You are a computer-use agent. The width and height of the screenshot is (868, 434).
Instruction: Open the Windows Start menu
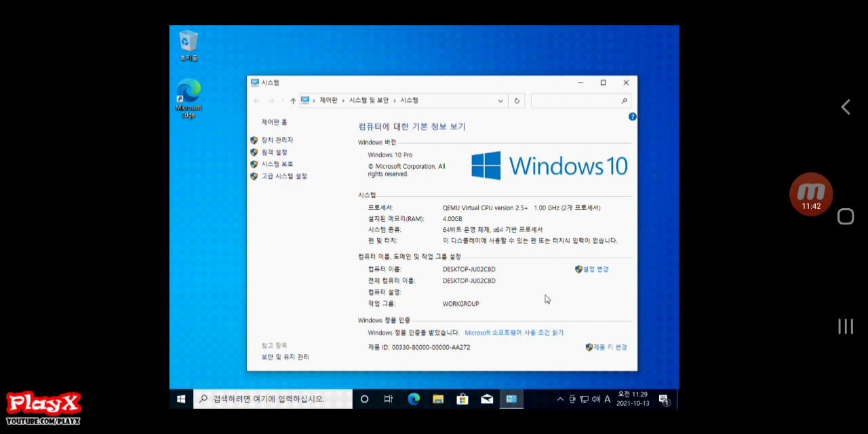click(x=181, y=399)
